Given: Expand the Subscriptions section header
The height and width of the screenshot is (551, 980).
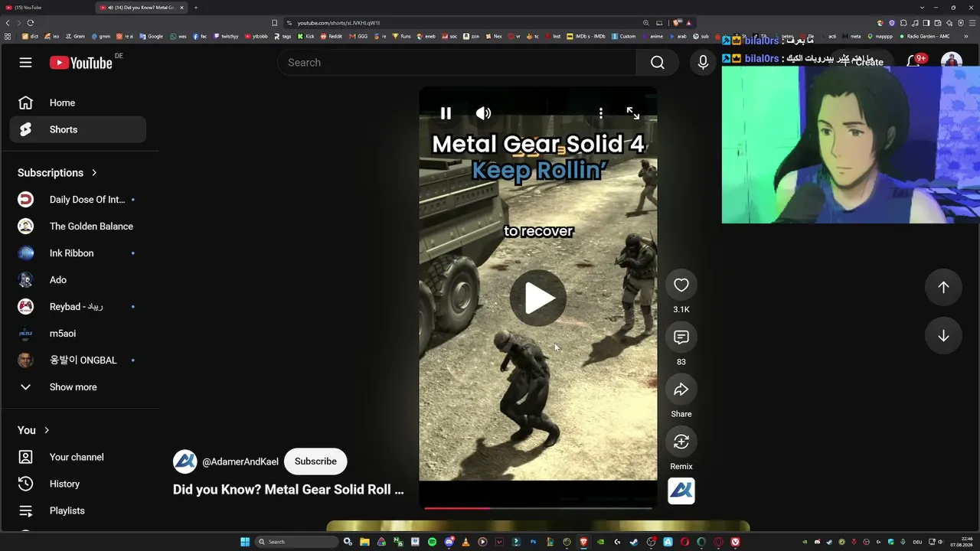Looking at the screenshot, I should pos(57,173).
